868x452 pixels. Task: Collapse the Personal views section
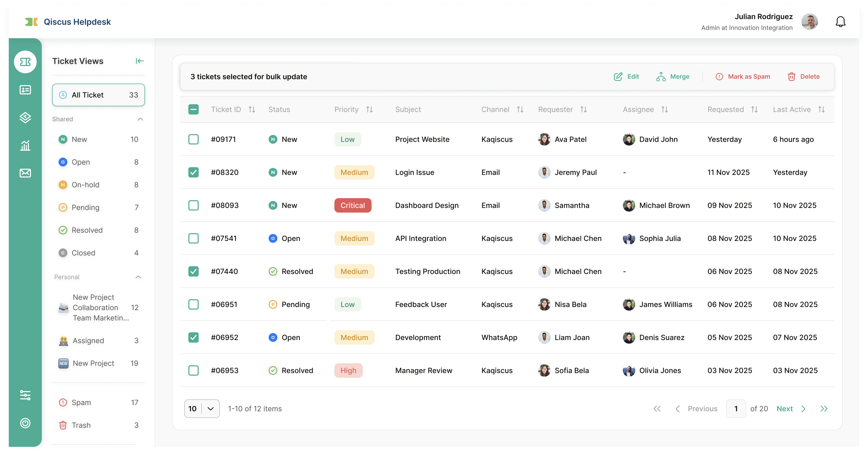click(x=138, y=277)
